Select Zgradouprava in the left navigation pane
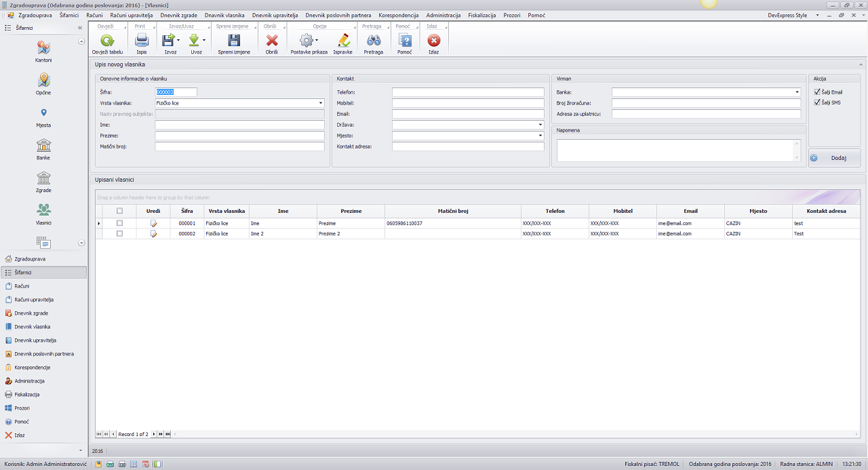The width and height of the screenshot is (868, 470). pyautogui.click(x=44, y=259)
